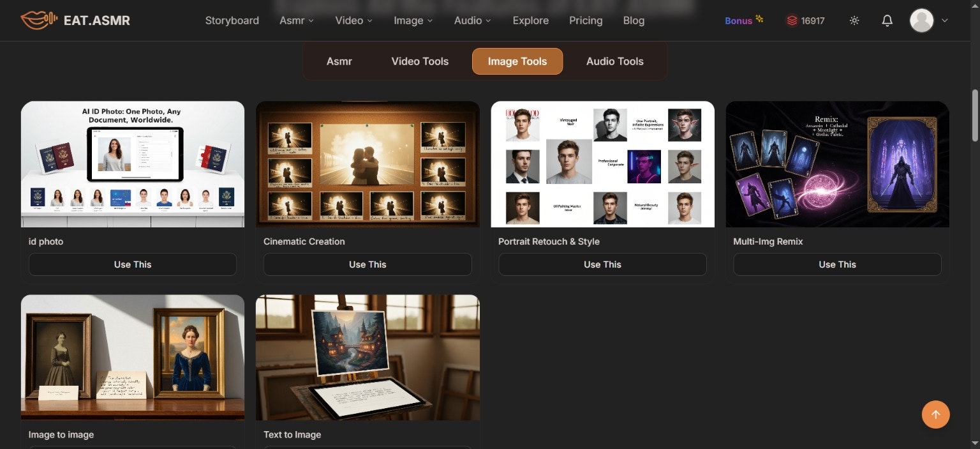The image size is (980, 449).
Task: Expand the Audio nav dropdown
Action: coord(473,20)
